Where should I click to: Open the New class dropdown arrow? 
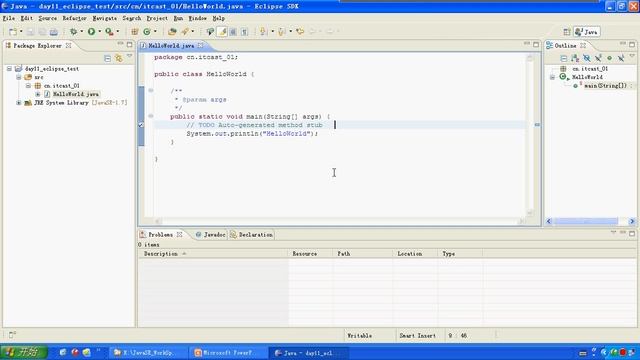[155, 31]
